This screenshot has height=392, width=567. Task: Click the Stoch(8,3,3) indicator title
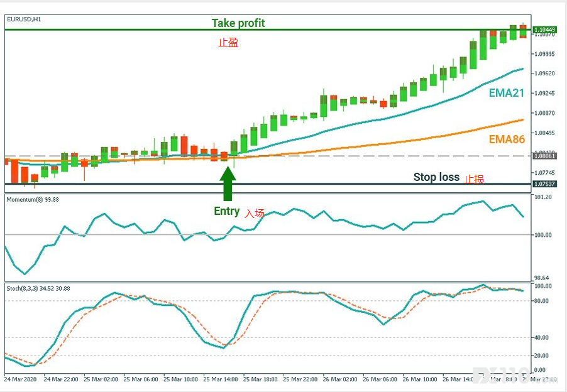pos(38,288)
